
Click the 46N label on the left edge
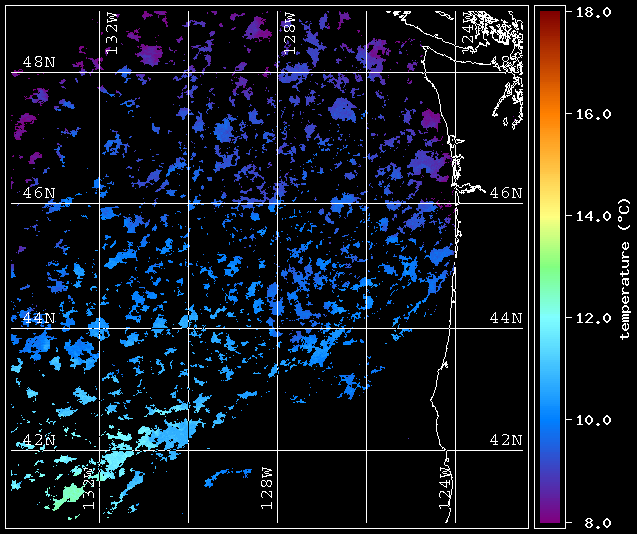click(38, 192)
